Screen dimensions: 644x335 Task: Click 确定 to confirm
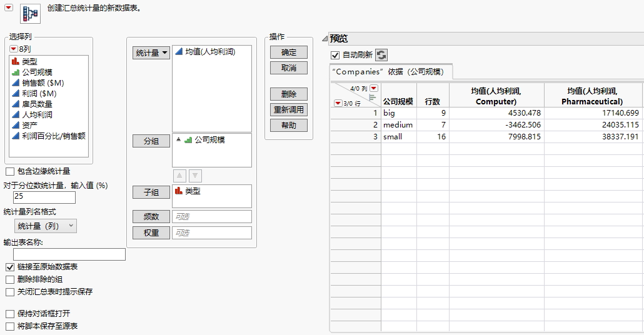click(x=289, y=52)
